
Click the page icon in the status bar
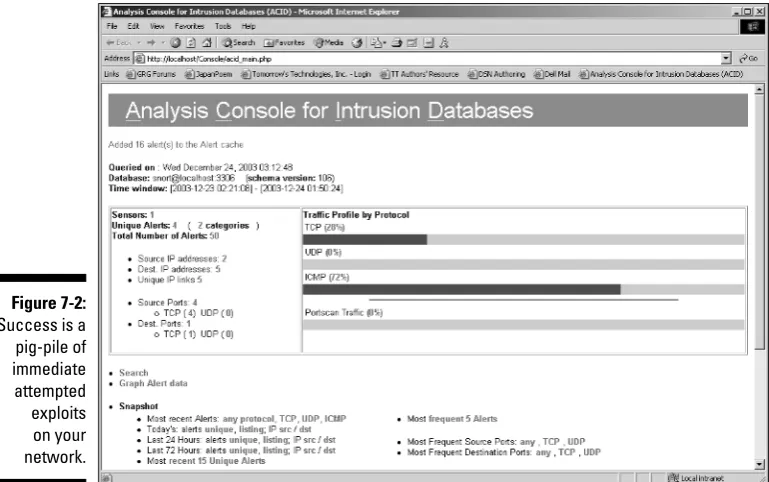107,478
